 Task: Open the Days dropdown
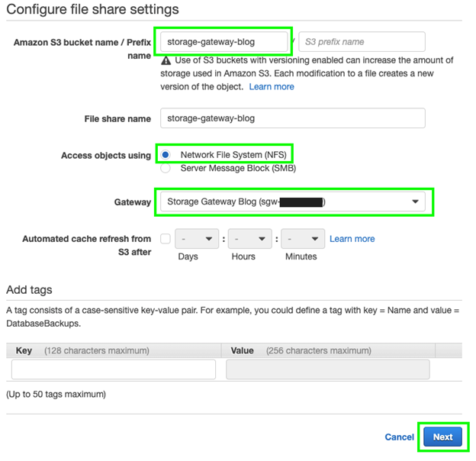pyautogui.click(x=197, y=239)
